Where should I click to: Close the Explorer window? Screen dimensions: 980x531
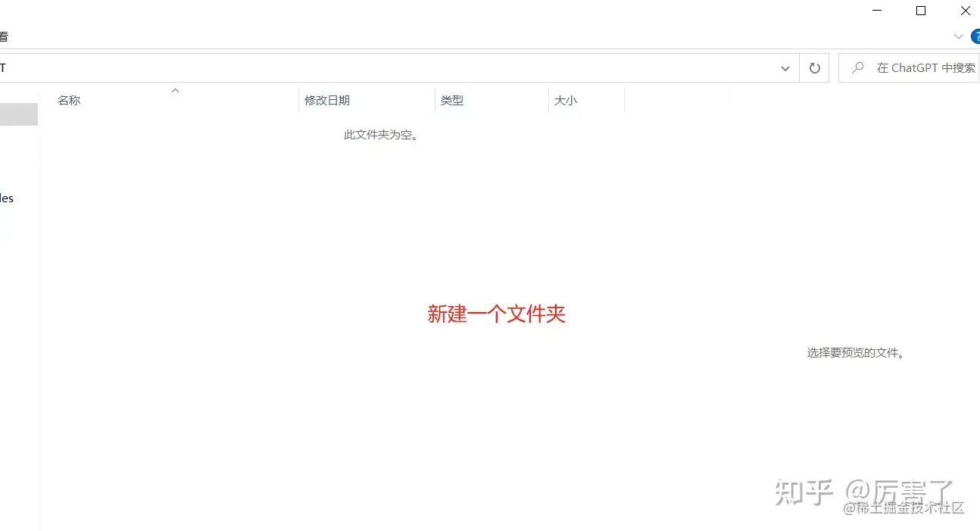tap(966, 11)
